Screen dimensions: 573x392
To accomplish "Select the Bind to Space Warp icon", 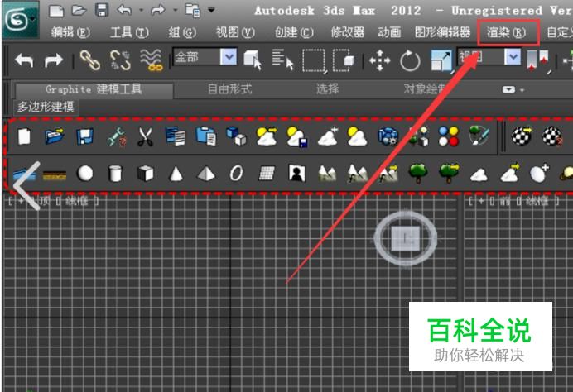I will (151, 60).
